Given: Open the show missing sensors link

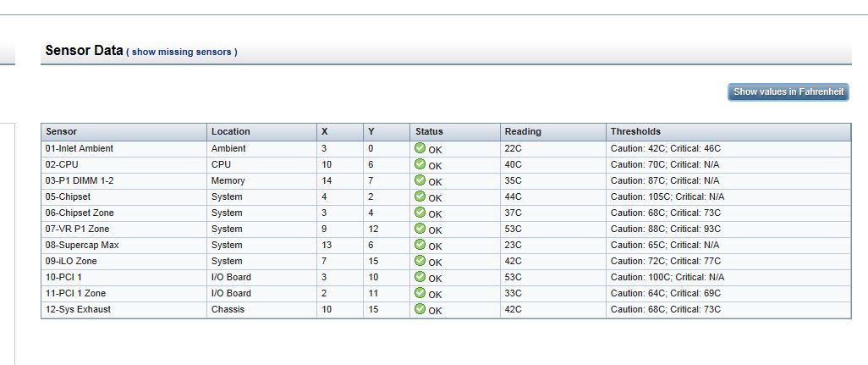Looking at the screenshot, I should (182, 52).
